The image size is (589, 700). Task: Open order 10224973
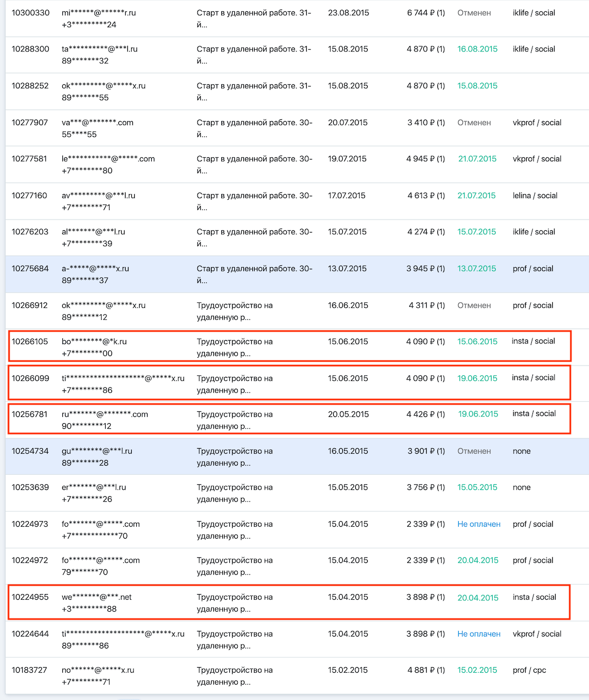tap(30, 524)
